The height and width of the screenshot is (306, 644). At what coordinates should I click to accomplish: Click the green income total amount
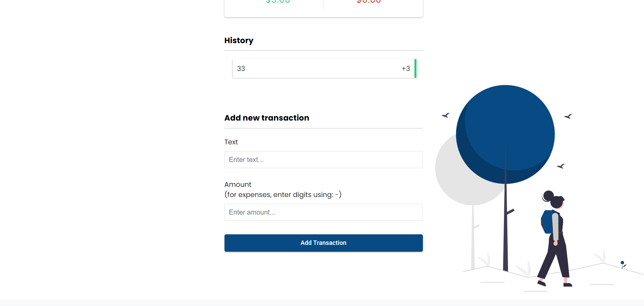coord(278,2)
